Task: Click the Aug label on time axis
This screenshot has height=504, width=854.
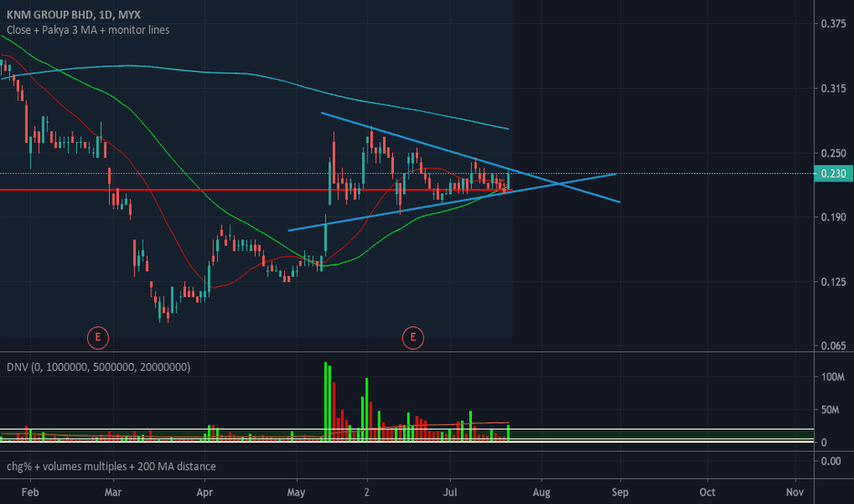Action: tap(542, 492)
